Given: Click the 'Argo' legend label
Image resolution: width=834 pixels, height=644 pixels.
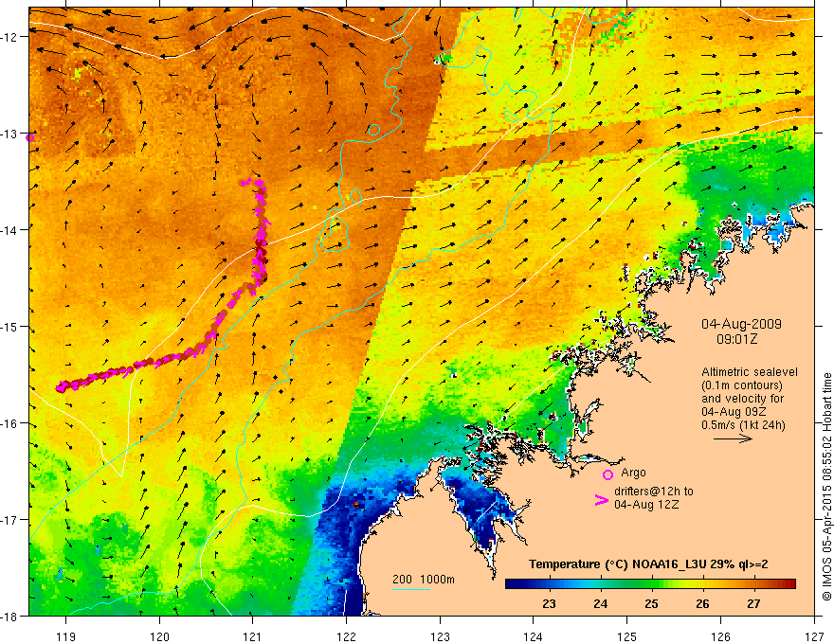Looking at the screenshot, I should [x=633, y=473].
